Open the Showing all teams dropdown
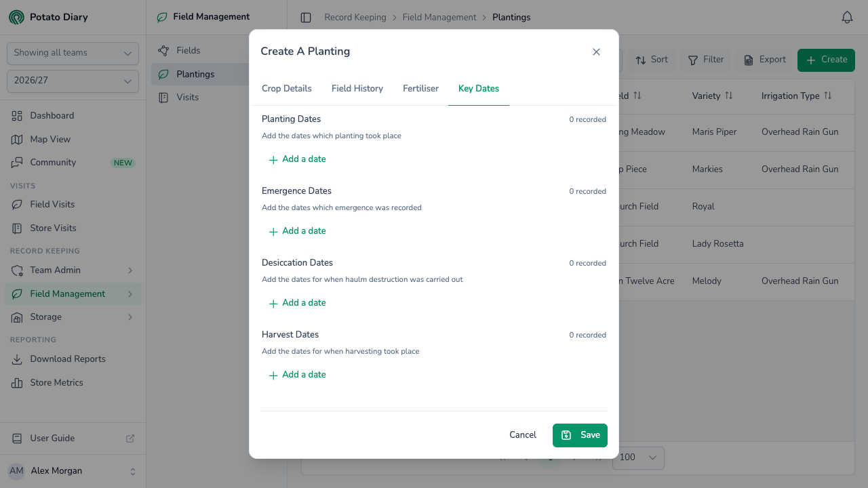This screenshot has height=488, width=868. tap(73, 53)
